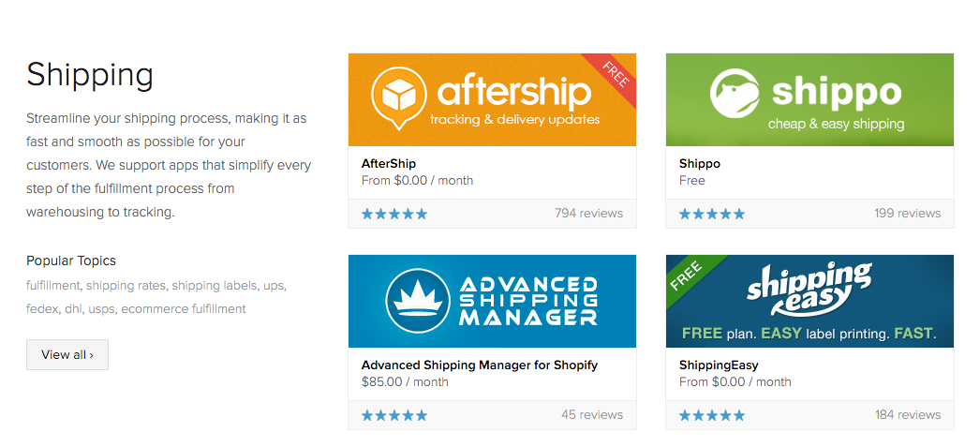
Task: Click Shippo five-star rating
Action: pyautogui.click(x=712, y=214)
